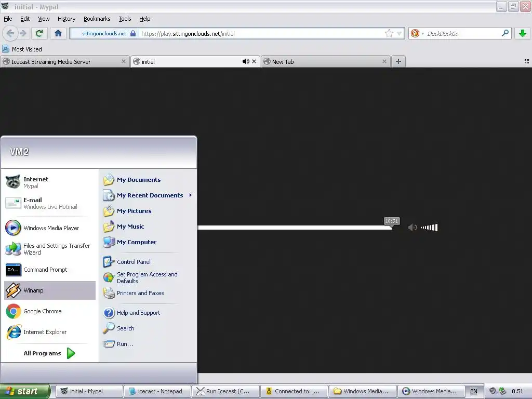Switch to the New Tab tab
532x399 pixels.
coord(325,61)
